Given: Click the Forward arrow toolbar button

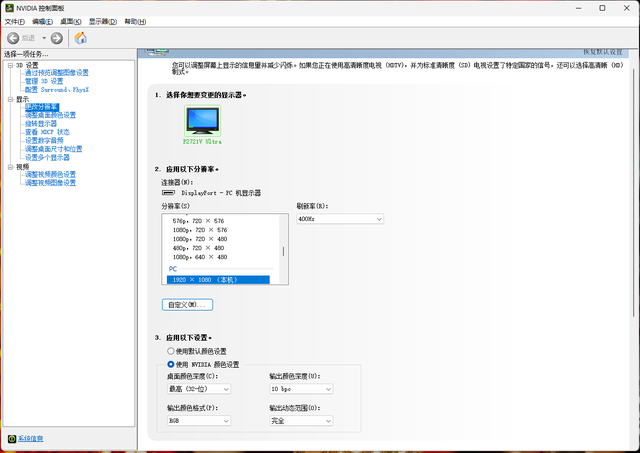Looking at the screenshot, I should (x=56, y=38).
